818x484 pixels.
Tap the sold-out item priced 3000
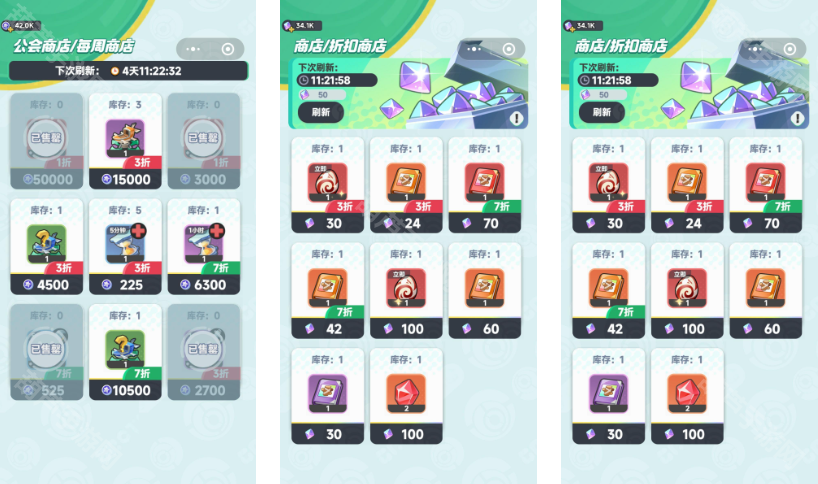tap(204, 141)
